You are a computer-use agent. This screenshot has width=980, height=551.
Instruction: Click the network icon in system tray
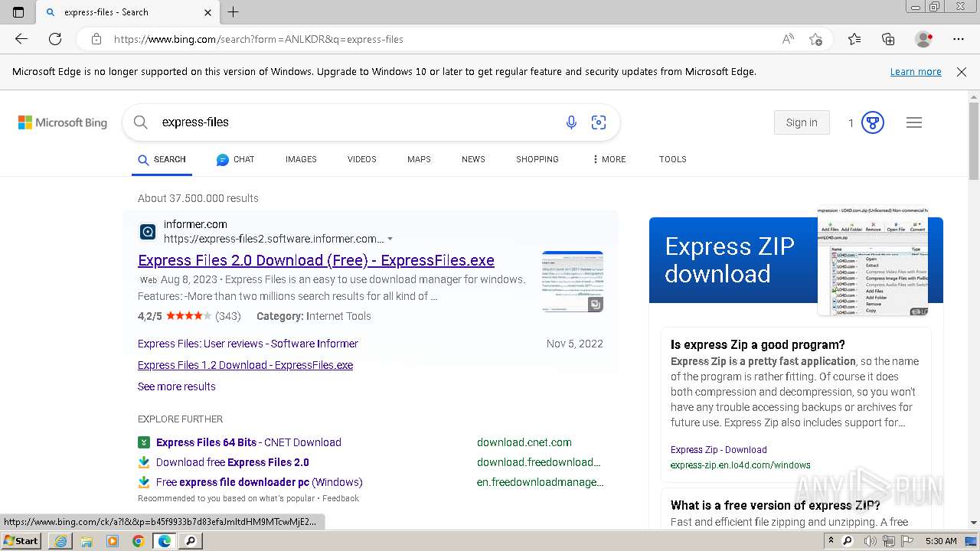click(889, 541)
